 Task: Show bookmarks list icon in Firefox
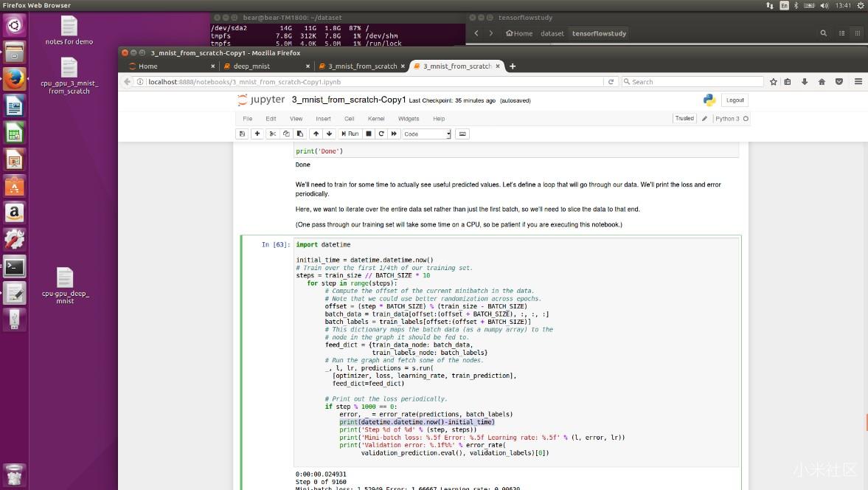tap(788, 81)
